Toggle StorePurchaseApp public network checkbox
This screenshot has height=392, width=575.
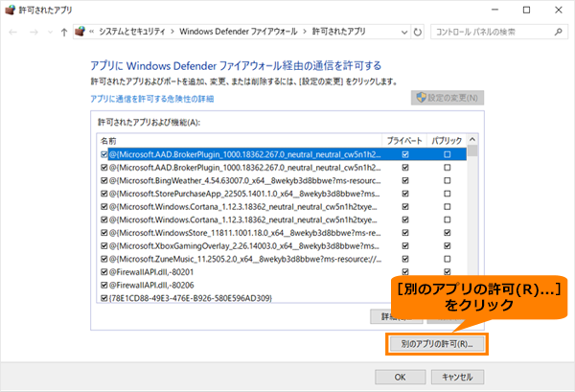447,194
